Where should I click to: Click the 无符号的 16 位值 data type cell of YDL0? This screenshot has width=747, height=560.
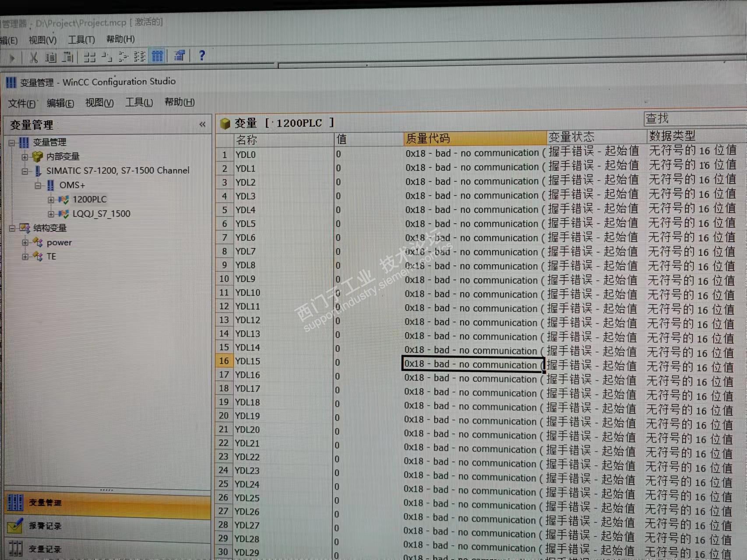coord(697,150)
